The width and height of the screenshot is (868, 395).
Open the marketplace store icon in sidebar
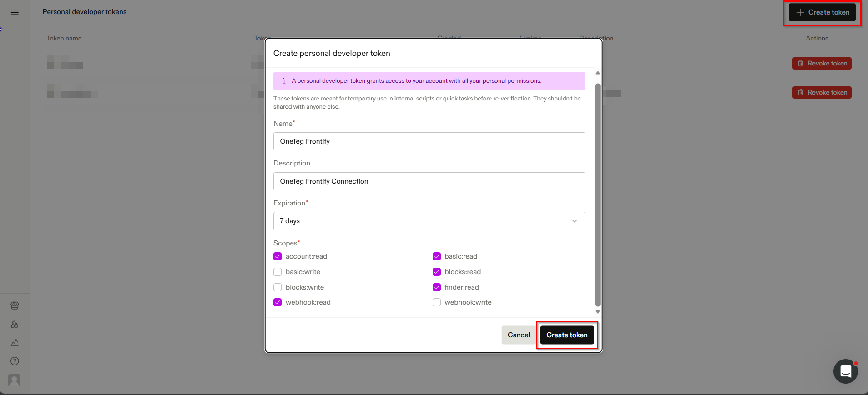click(15, 306)
